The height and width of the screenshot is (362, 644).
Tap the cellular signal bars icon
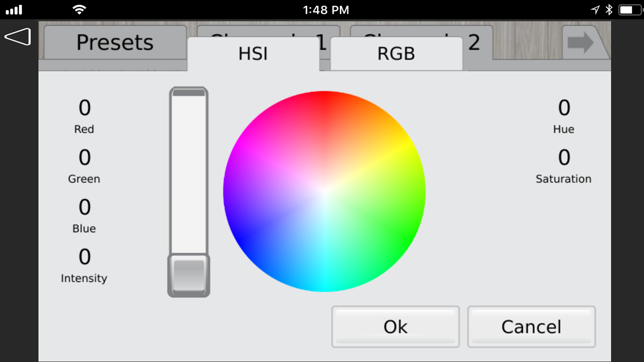[14, 10]
